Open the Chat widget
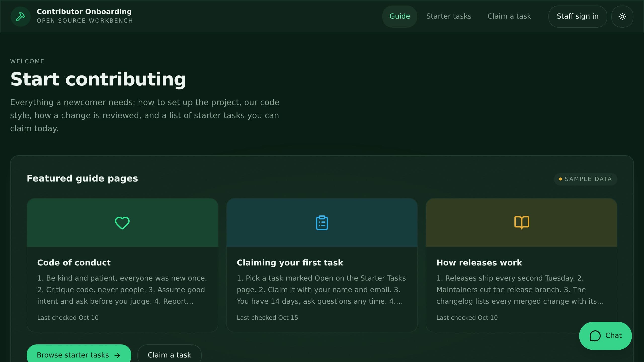Viewport: 644px width, 362px height. [605, 336]
